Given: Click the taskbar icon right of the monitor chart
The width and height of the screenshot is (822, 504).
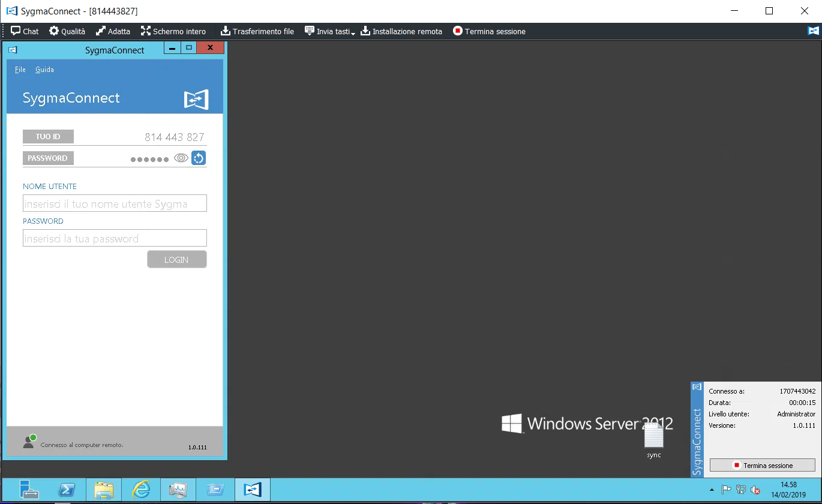Looking at the screenshot, I should (215, 490).
